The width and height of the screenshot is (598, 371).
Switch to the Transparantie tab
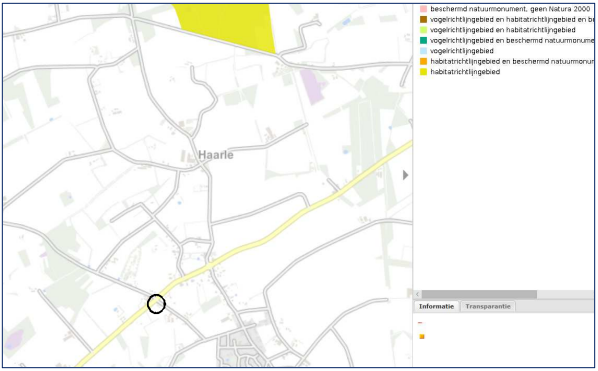click(x=488, y=307)
